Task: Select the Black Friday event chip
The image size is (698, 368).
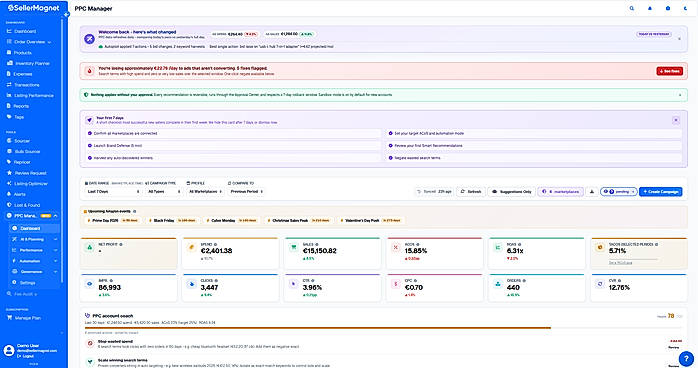Action: 173,220
